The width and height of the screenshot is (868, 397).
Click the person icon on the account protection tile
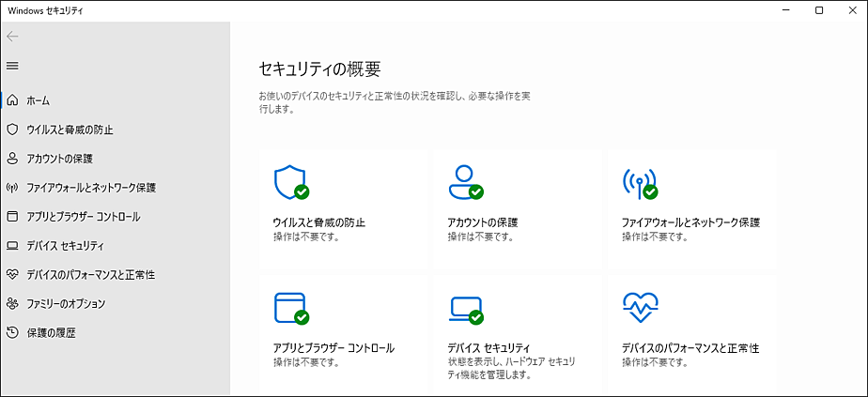[466, 182]
